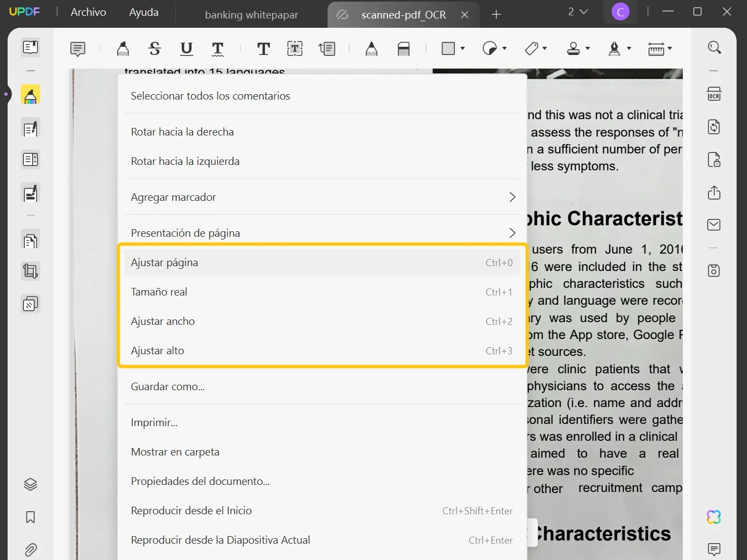Send the file by email icon
Image resolution: width=747 pixels, height=560 pixels.
click(x=714, y=225)
